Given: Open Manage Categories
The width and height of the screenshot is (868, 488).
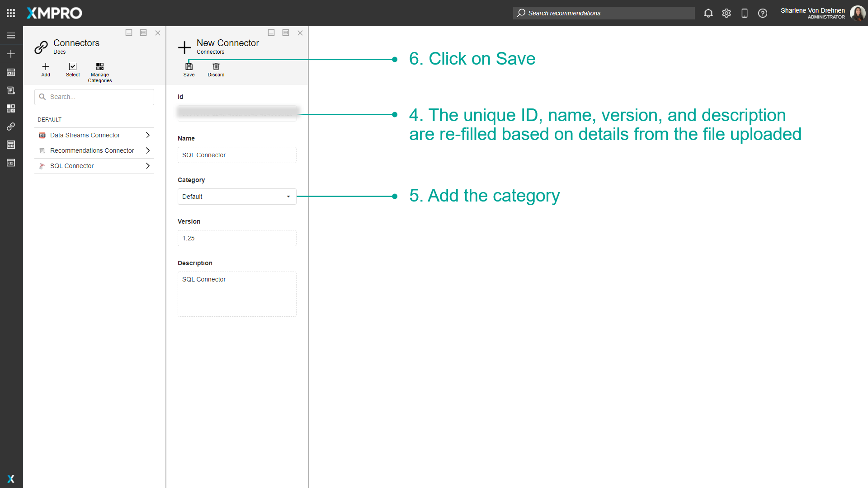Looking at the screenshot, I should click(100, 67).
